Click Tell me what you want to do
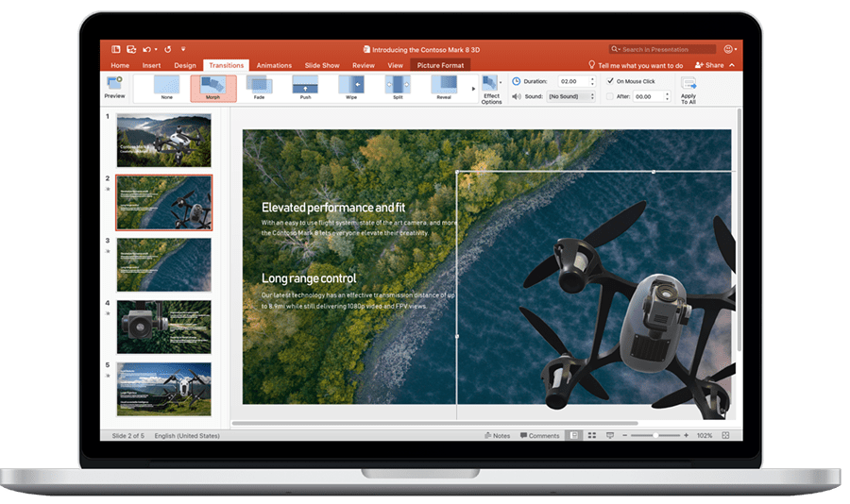Screen dimensions: 850x504 point(636,65)
